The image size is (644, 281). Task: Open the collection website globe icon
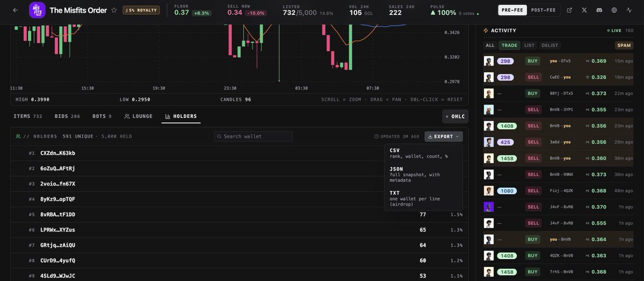(x=614, y=10)
